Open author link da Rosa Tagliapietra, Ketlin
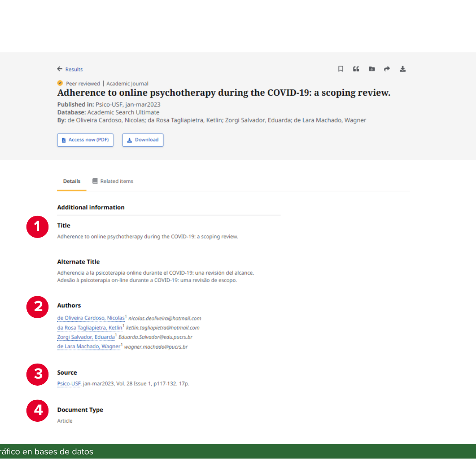This screenshot has width=476, height=476. point(89,327)
